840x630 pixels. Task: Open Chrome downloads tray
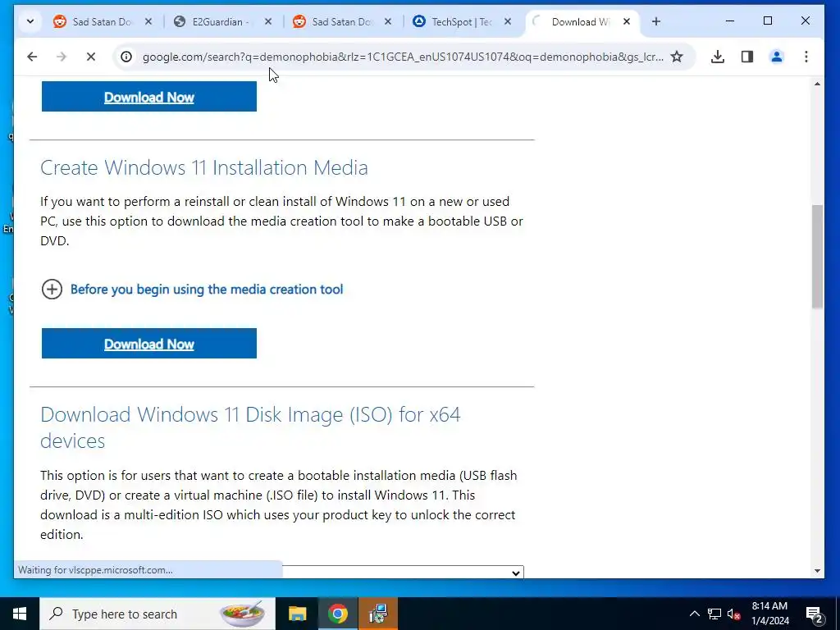[718, 57]
